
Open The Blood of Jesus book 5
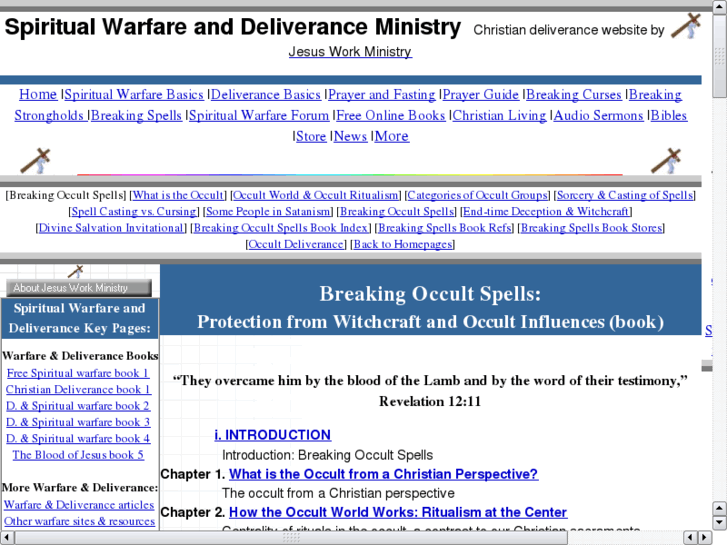coord(78,455)
